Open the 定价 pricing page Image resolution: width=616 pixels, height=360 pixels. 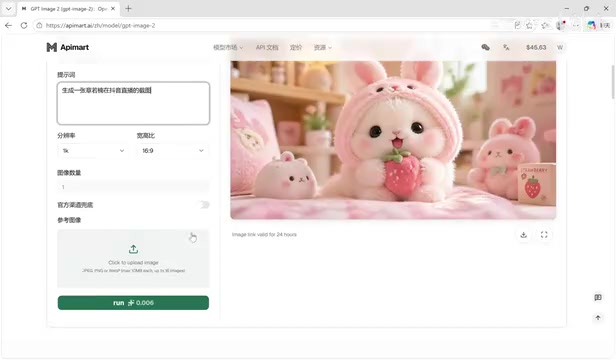[296, 47]
